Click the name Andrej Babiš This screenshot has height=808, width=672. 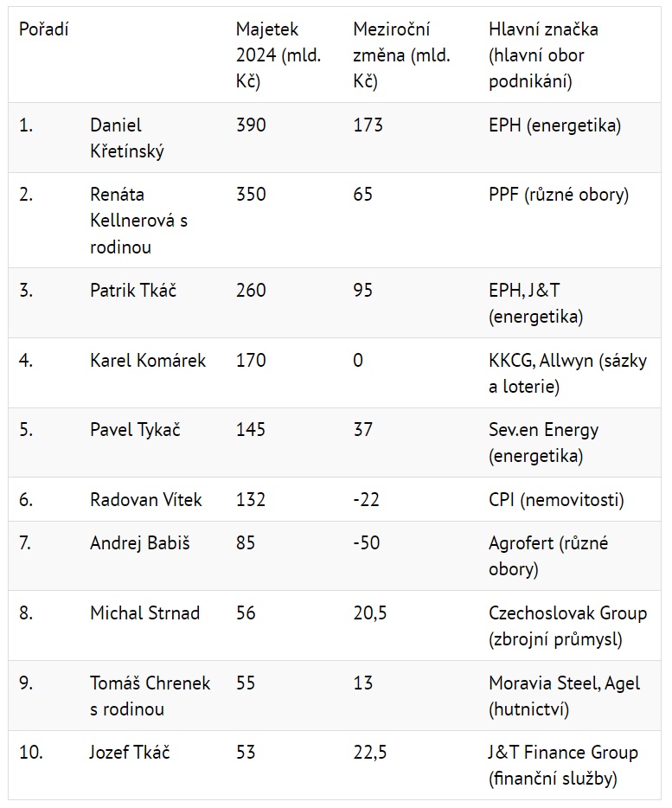coord(139,543)
